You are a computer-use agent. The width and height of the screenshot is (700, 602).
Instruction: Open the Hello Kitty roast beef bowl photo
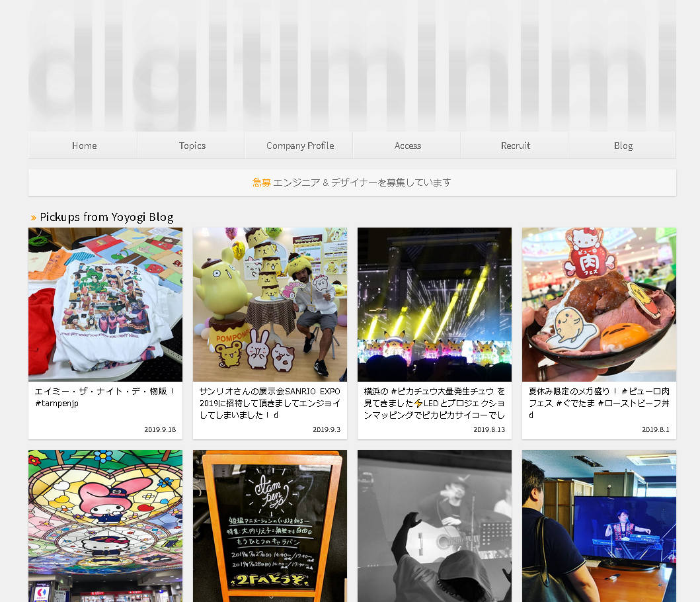pos(599,304)
